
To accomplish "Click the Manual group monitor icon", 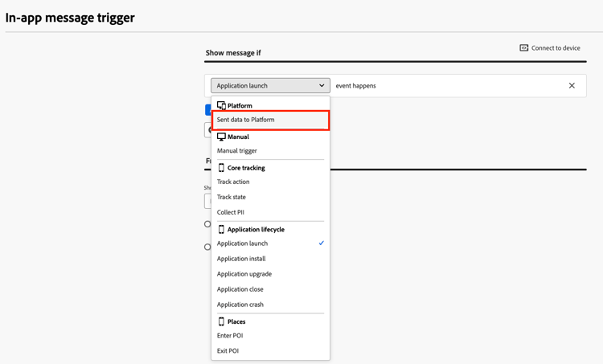I will tap(221, 137).
